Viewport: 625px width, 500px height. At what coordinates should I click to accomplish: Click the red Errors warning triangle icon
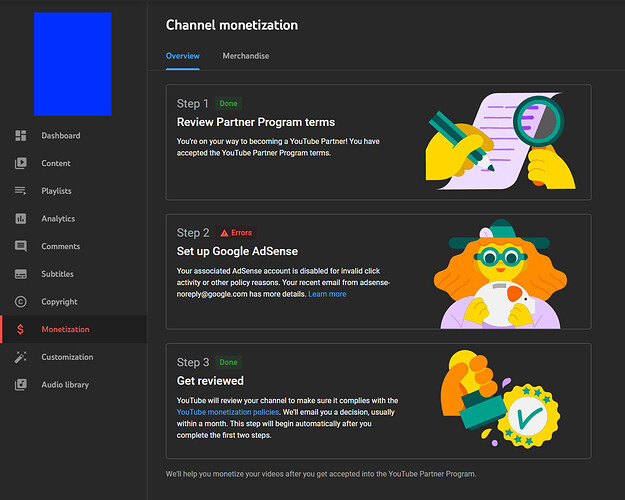coord(224,233)
